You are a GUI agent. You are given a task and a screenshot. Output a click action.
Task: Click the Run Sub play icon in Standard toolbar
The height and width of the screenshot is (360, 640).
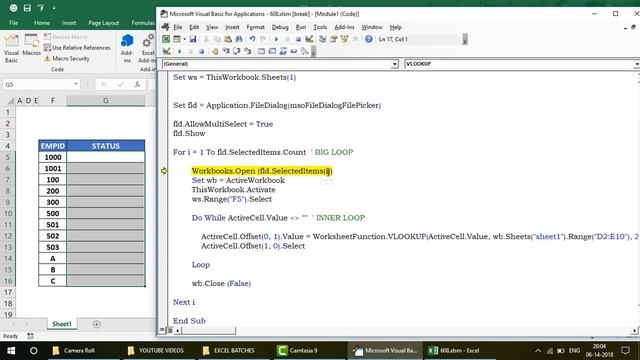click(276, 39)
